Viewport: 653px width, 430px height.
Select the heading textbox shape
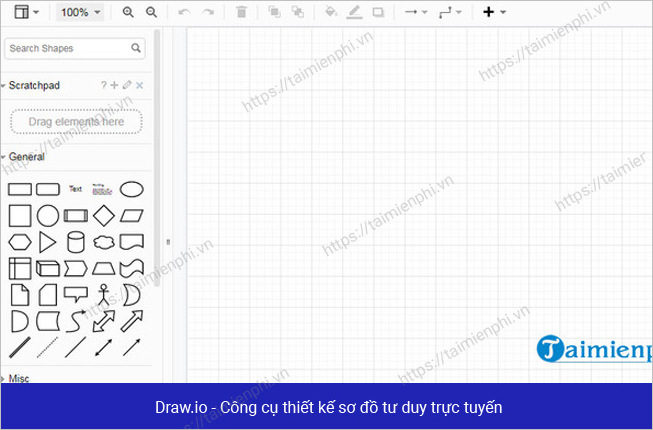click(x=102, y=189)
